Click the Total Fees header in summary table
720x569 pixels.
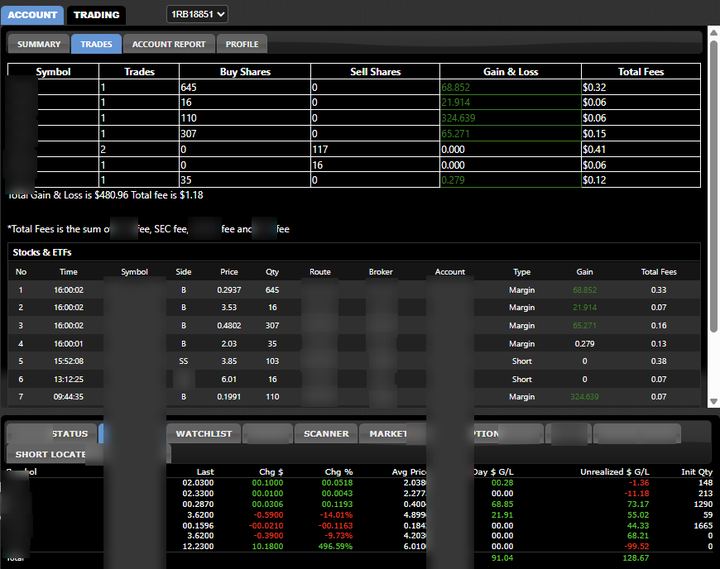(641, 72)
